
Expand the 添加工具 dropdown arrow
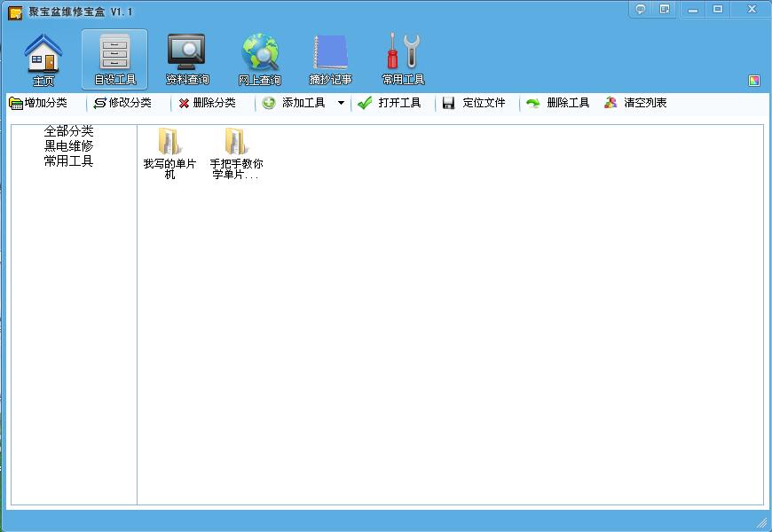point(341,103)
